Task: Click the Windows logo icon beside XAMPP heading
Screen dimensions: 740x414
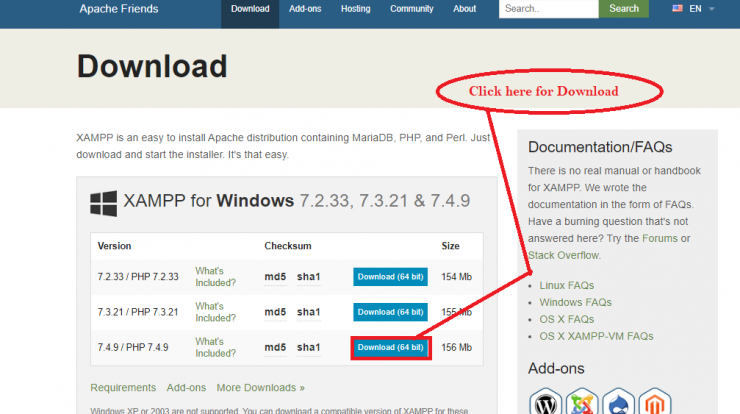Action: (x=103, y=203)
